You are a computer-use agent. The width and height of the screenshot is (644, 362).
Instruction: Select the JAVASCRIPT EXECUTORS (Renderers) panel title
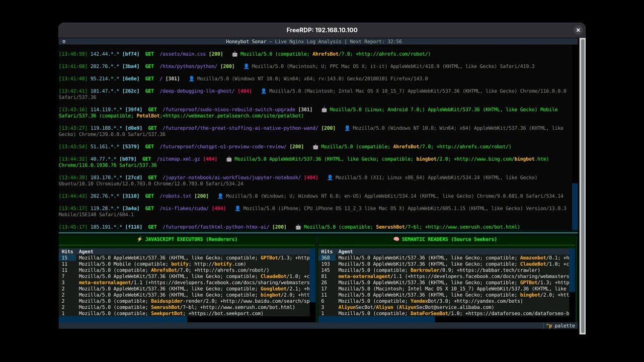191,239
